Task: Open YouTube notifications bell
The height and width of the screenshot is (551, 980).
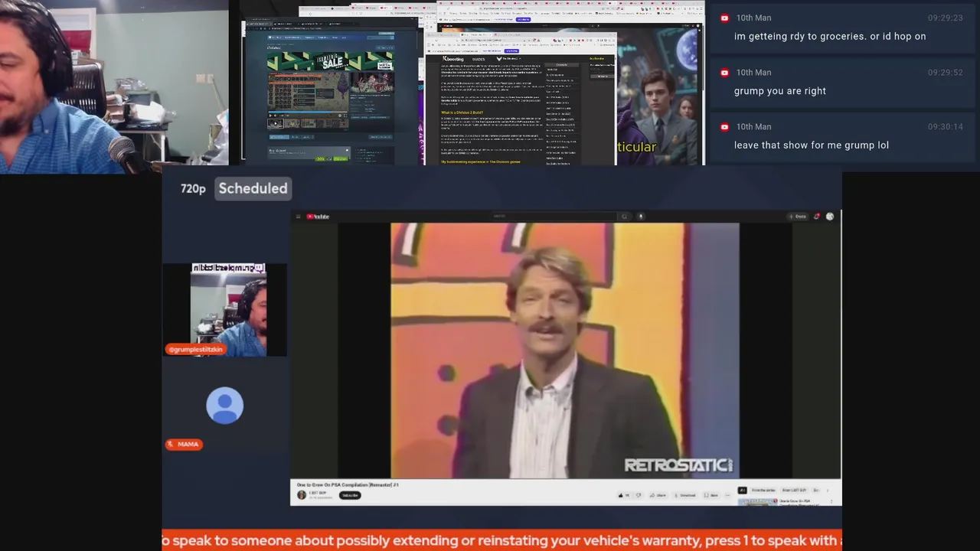Action: (x=817, y=217)
